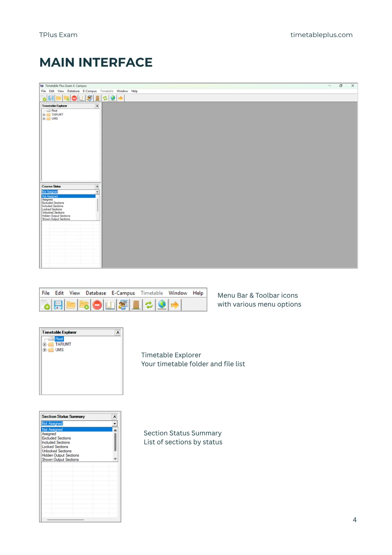
Task: Close the enlarged Timetable Explorer panel
Action: tap(118, 333)
